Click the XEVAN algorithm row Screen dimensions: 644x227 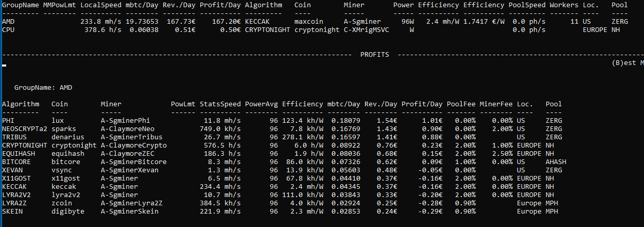(12, 170)
